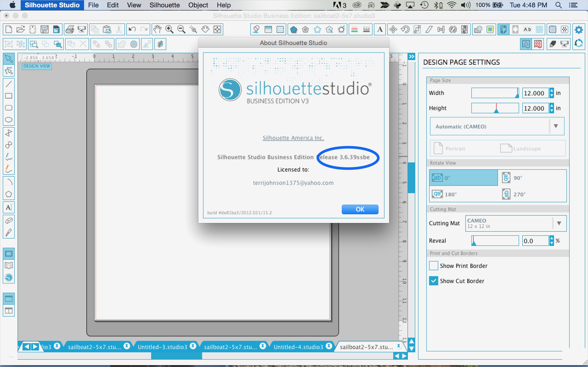
Task: Expand the Automatic (CAMEO) page size dropdown
Action: tap(555, 126)
